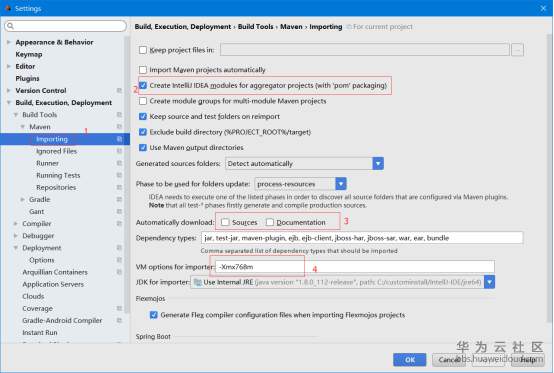The width and height of the screenshot is (554, 373).
Task: Toggle Keep project files in checkbox
Action: 143,50
